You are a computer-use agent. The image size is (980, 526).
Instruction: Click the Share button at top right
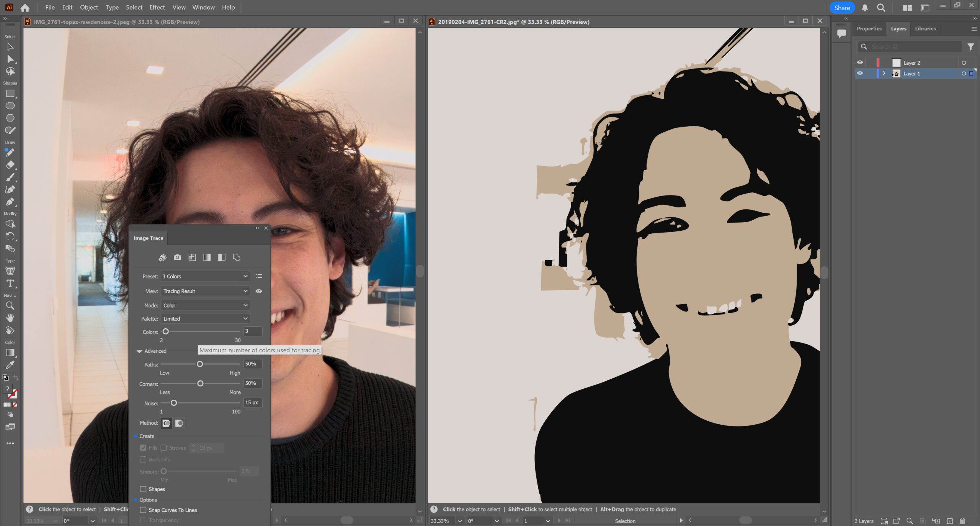tap(842, 8)
